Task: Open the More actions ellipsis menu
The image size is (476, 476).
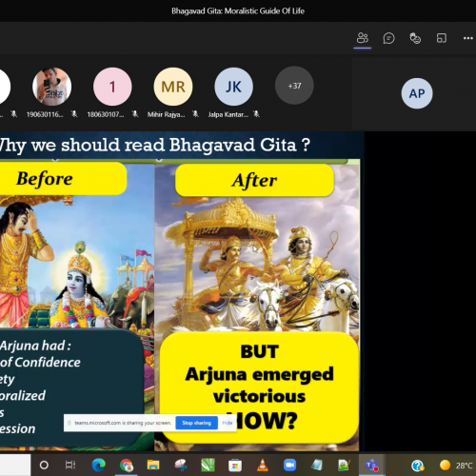Action: [468, 38]
